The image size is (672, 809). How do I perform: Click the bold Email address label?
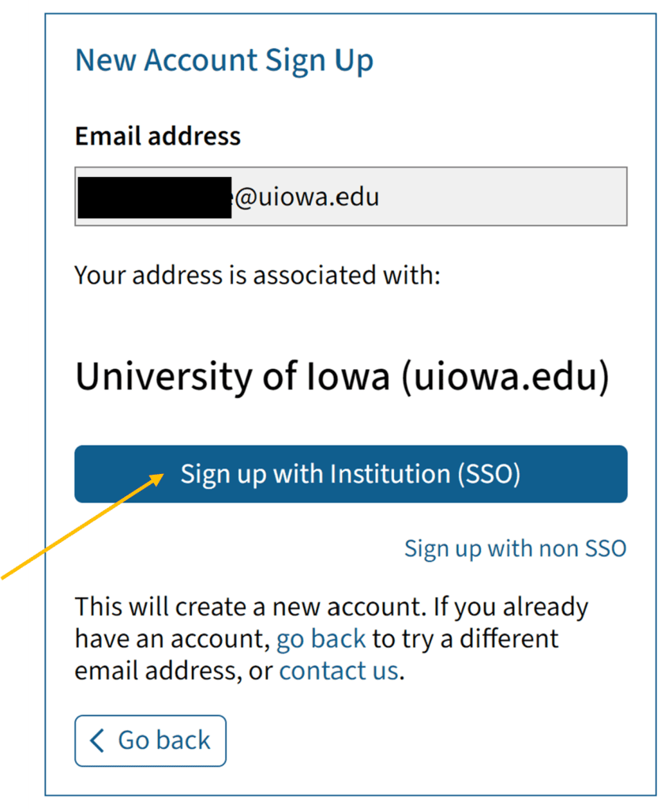coord(157,136)
